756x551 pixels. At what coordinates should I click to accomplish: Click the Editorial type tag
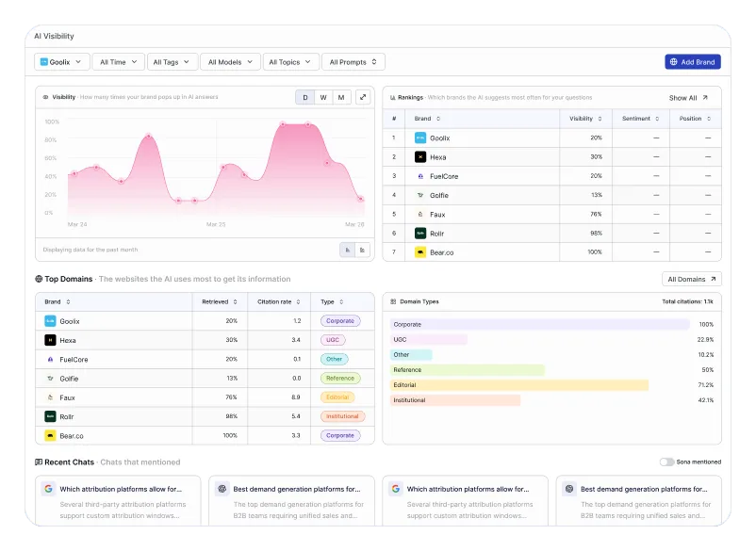337,397
